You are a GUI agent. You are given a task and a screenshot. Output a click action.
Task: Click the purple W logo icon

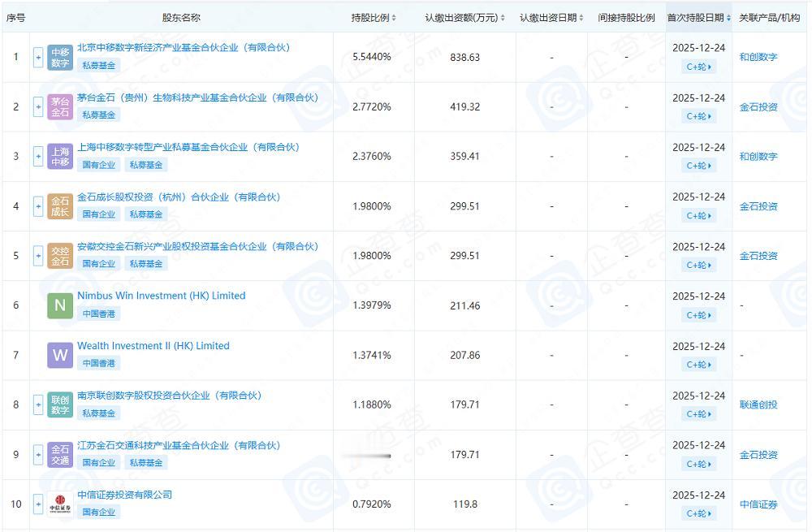point(60,356)
